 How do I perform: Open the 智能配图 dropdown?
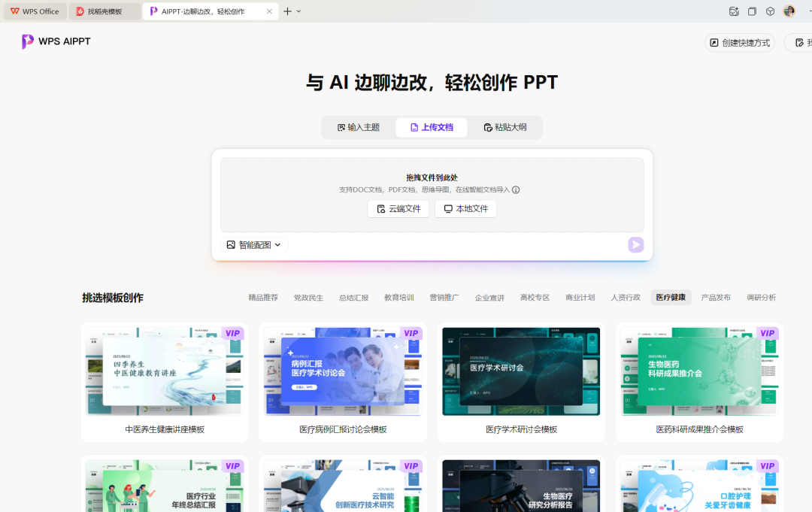pyautogui.click(x=254, y=245)
